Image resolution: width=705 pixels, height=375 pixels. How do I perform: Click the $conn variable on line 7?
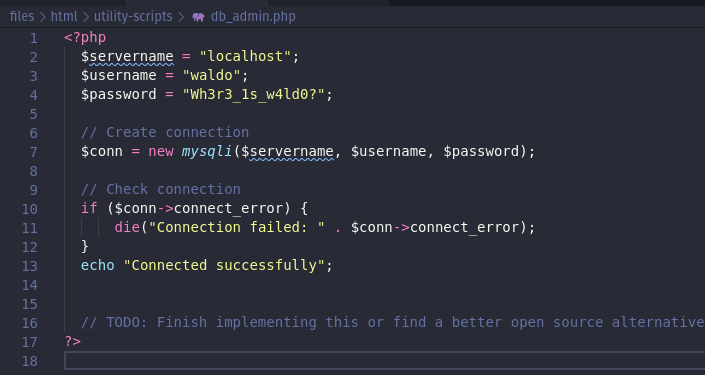click(102, 151)
